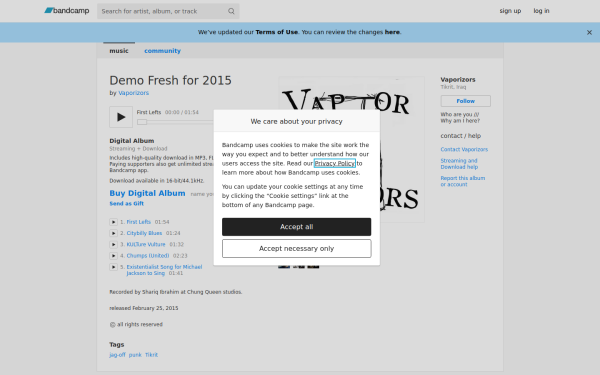The width and height of the screenshot is (600, 375).
Task: Open Contact Vaporizors link
Action: 464,149
